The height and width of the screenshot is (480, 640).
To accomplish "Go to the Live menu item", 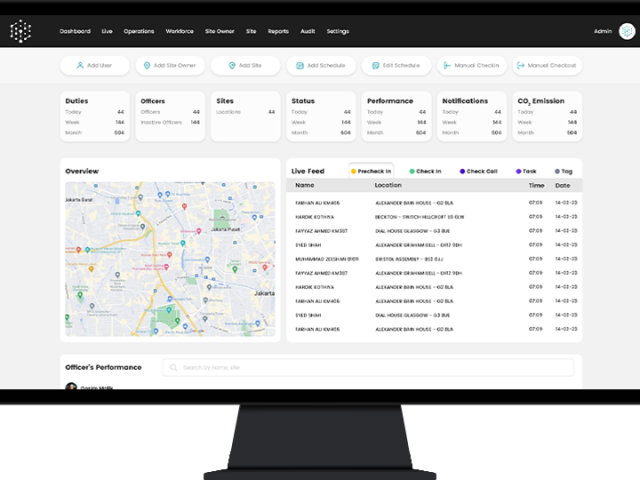I will coord(107,31).
